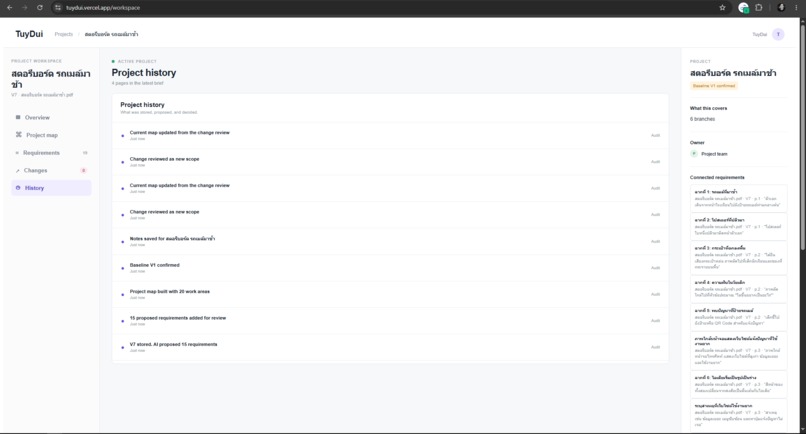Click Audit on the Notes saved row

655,241
